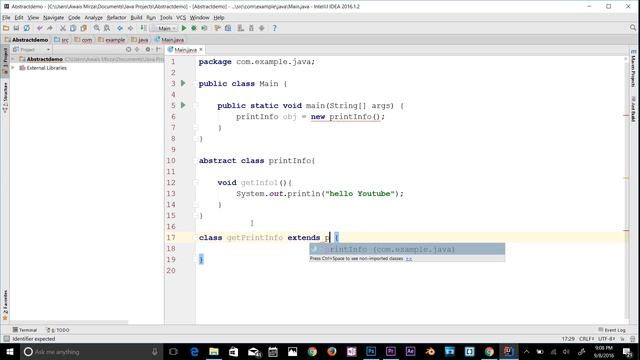Screen dimensions: 640x360
Task: Open the Terminal tool window
Action: tap(25, 330)
